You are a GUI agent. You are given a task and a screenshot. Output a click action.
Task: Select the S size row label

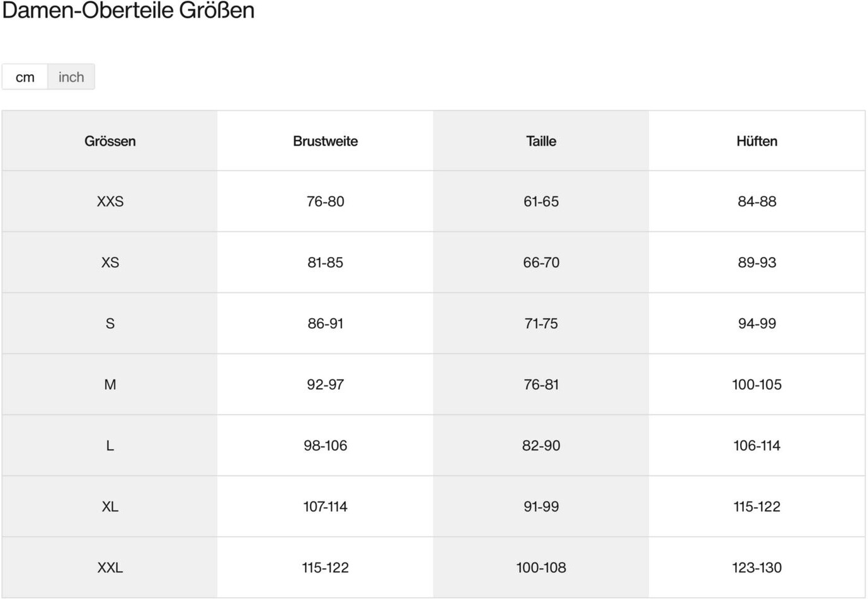[x=110, y=324]
